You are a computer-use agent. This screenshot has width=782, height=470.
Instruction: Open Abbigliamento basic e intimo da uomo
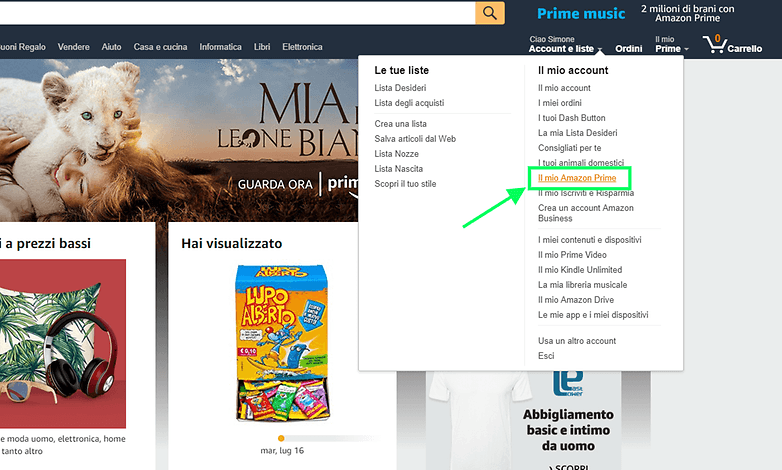click(x=568, y=430)
